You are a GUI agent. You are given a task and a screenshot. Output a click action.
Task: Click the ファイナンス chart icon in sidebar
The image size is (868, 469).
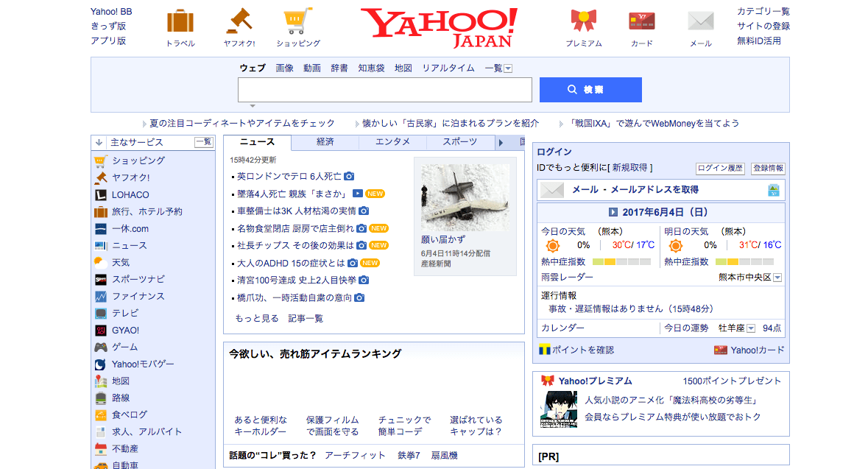(101, 297)
